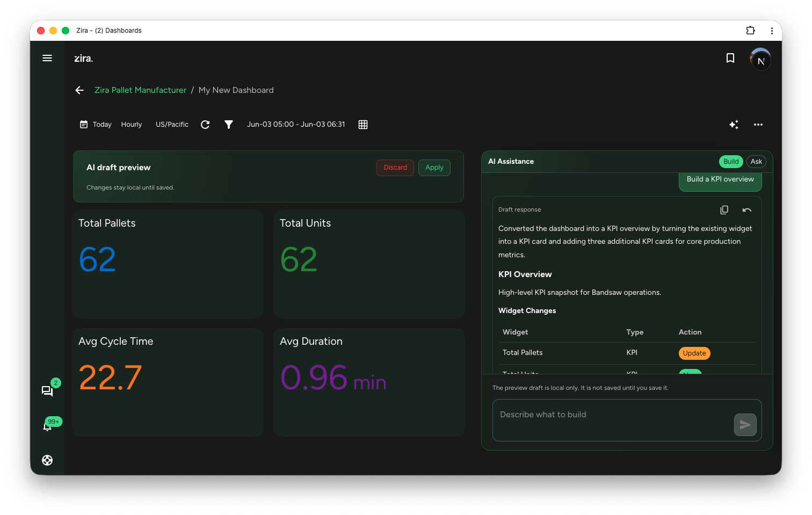Screen dimensions: 812x515
Task: Copy the draft response
Action: [x=724, y=210]
